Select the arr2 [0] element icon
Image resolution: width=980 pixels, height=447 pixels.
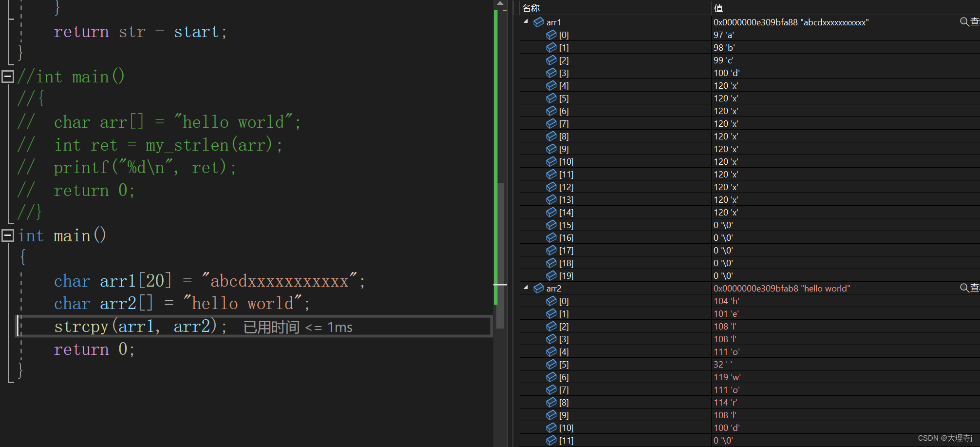551,301
